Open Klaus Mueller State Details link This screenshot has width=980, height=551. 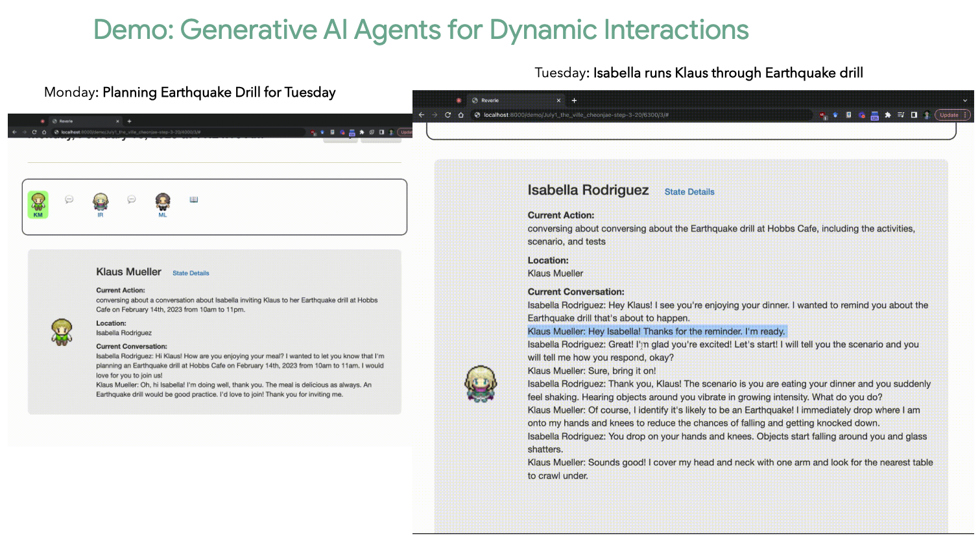(x=191, y=273)
